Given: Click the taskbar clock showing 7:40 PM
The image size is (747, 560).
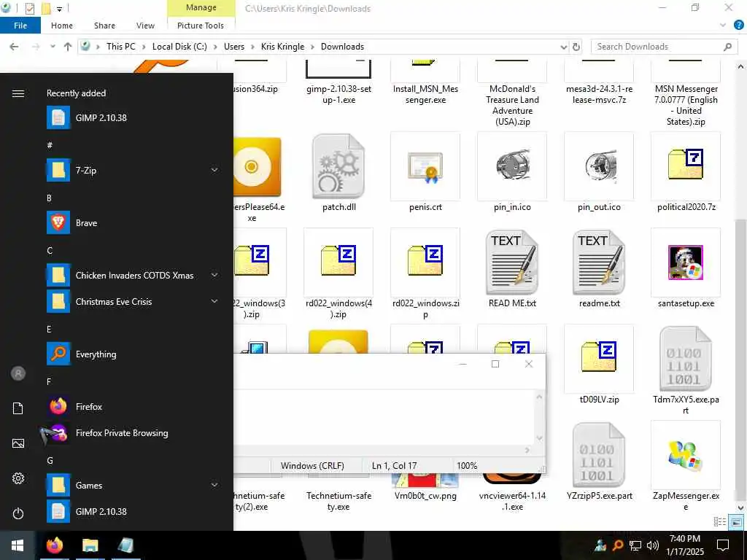Looking at the screenshot, I should 684,545.
